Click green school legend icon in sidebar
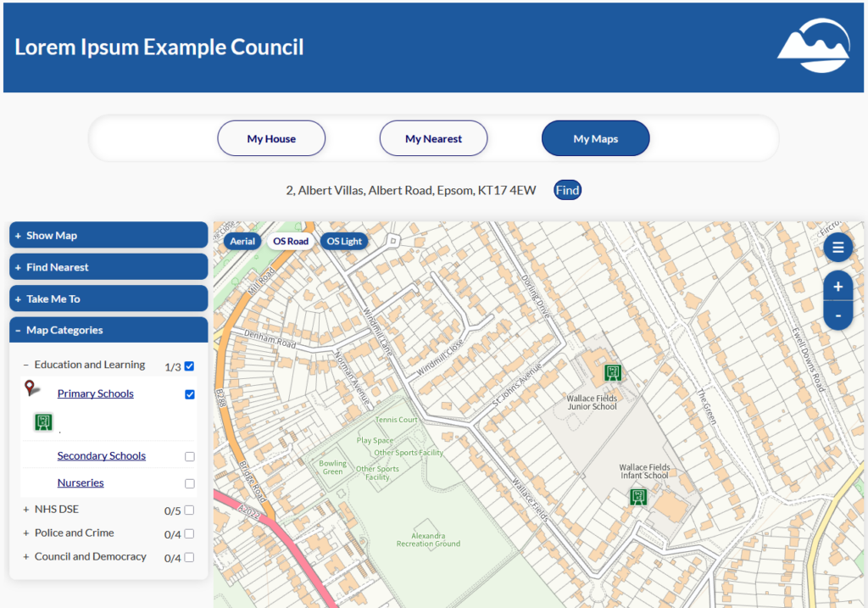868x608 pixels. tap(43, 422)
